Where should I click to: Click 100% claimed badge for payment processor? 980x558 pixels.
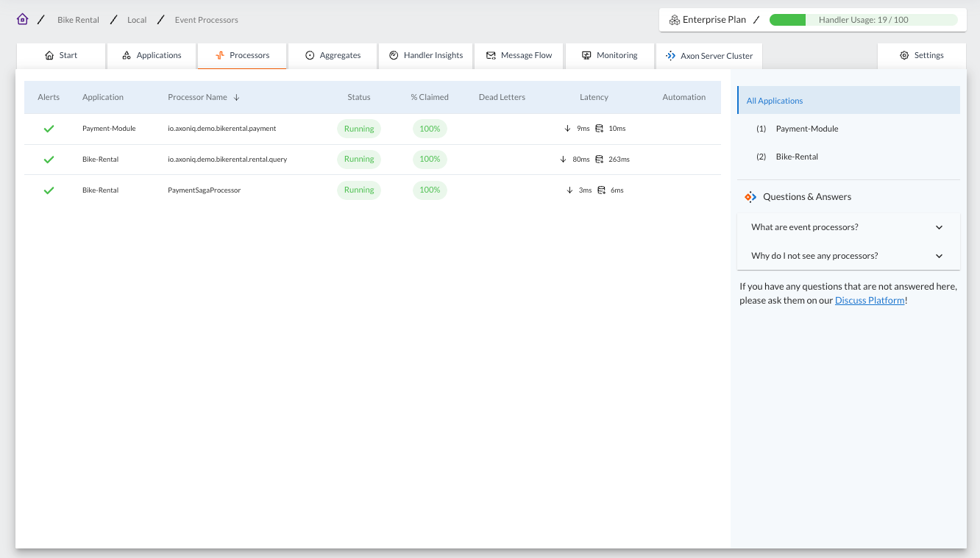click(x=430, y=129)
